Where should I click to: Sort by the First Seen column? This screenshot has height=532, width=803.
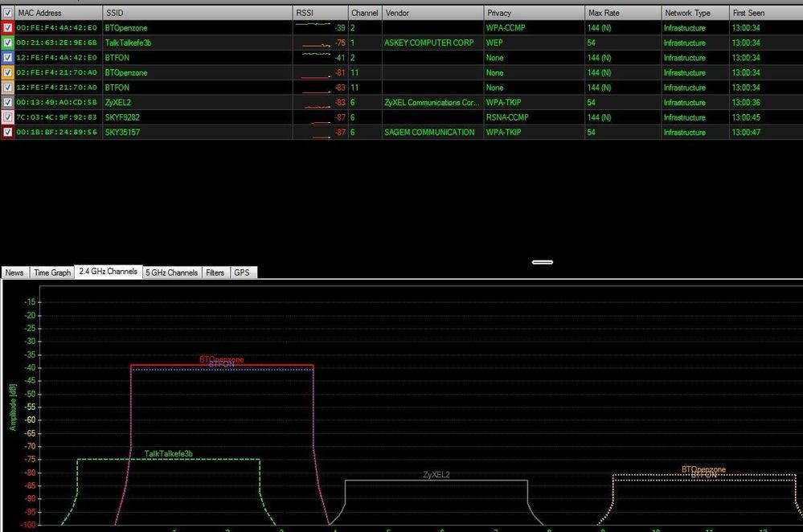click(x=748, y=12)
